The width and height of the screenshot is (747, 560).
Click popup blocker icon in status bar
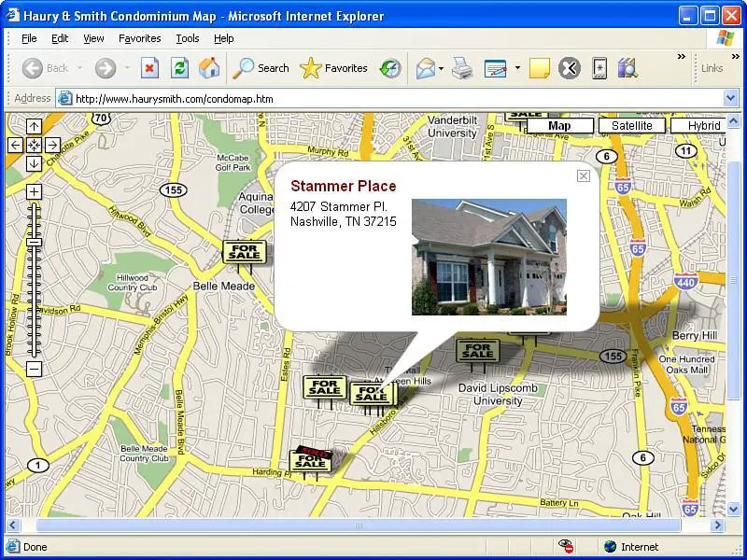coord(566,547)
